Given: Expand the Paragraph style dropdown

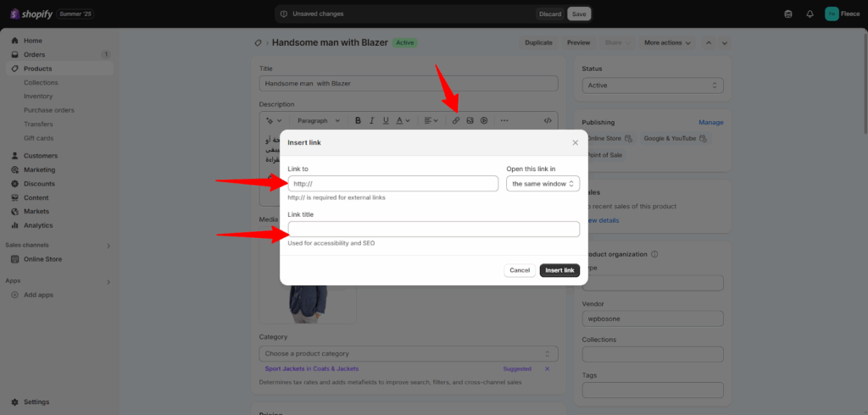Looking at the screenshot, I should pos(319,121).
